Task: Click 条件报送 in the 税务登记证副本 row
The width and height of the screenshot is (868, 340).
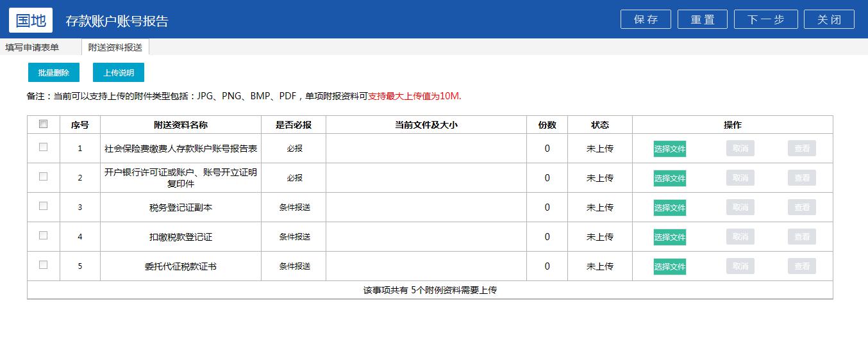Action: tap(295, 207)
